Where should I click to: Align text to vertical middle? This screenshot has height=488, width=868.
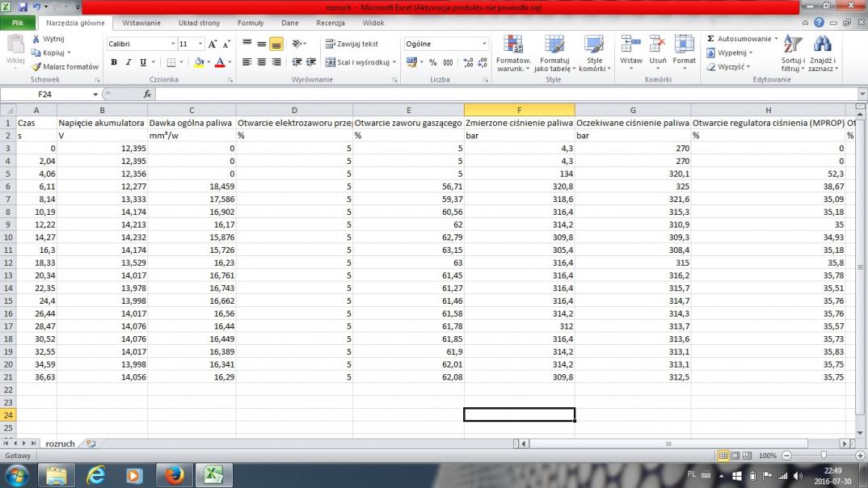coord(261,43)
